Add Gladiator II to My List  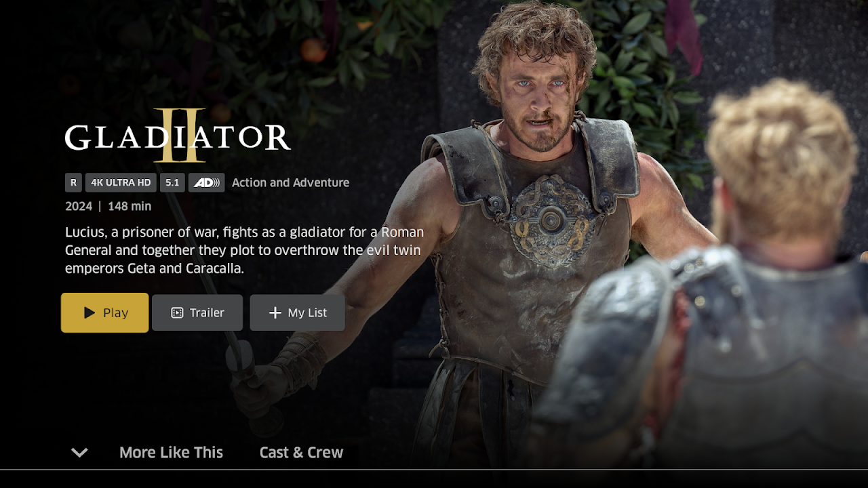pyautogui.click(x=297, y=312)
